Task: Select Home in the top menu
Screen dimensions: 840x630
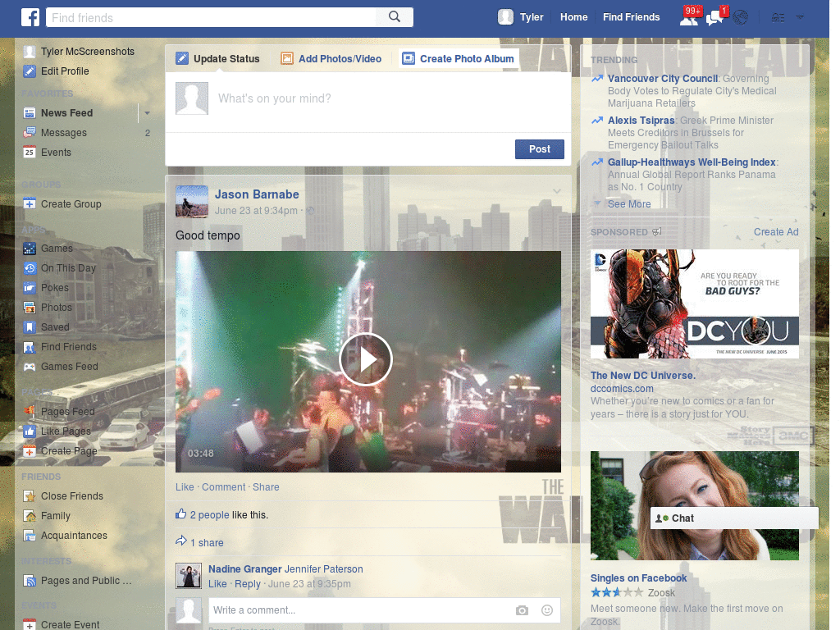Action: coord(573,16)
